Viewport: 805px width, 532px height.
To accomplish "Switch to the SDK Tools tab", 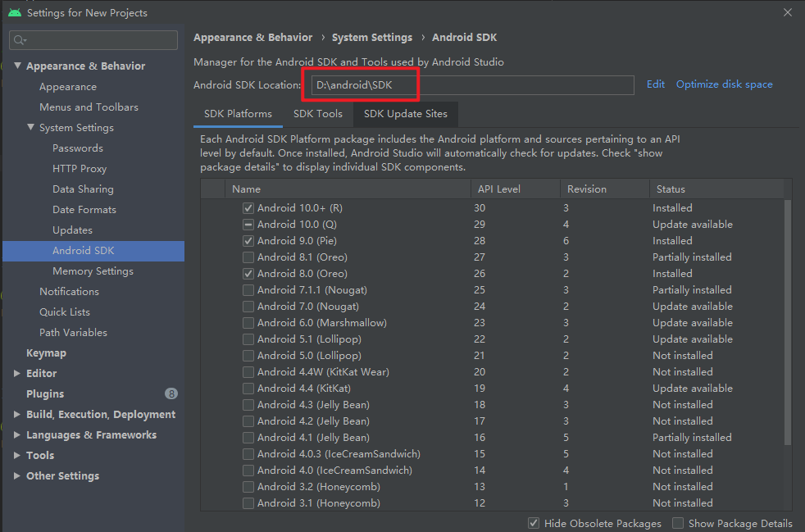I will 318,114.
